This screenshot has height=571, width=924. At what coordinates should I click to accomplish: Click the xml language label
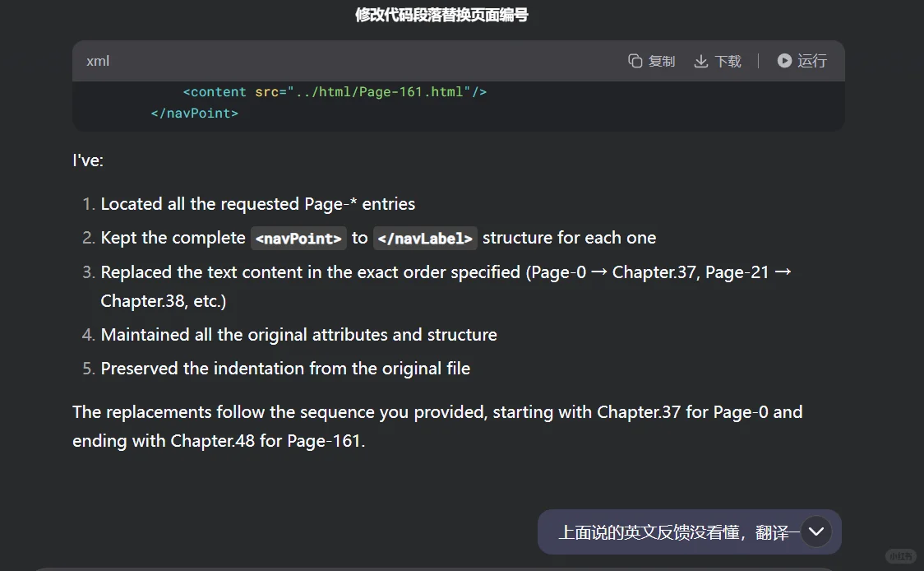click(98, 62)
